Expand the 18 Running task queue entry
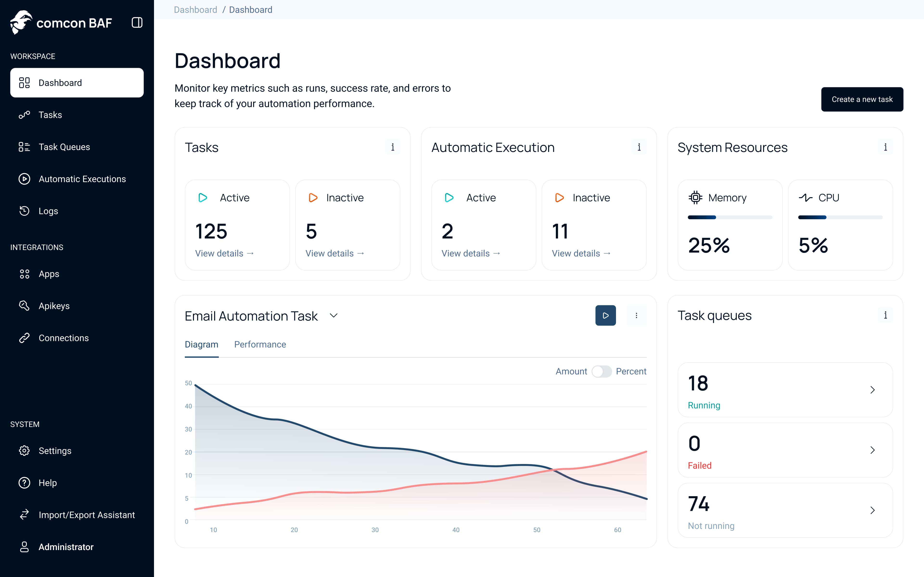 (873, 390)
